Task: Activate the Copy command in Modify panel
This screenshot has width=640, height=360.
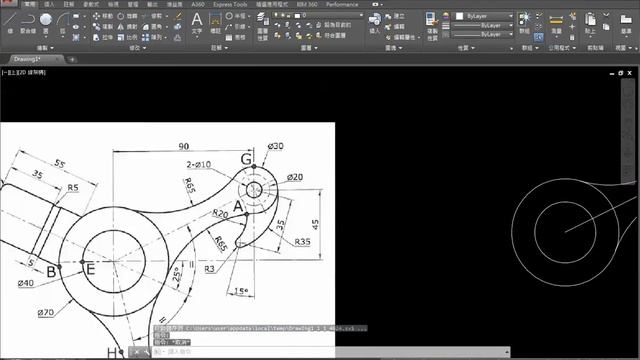Action: point(103,27)
